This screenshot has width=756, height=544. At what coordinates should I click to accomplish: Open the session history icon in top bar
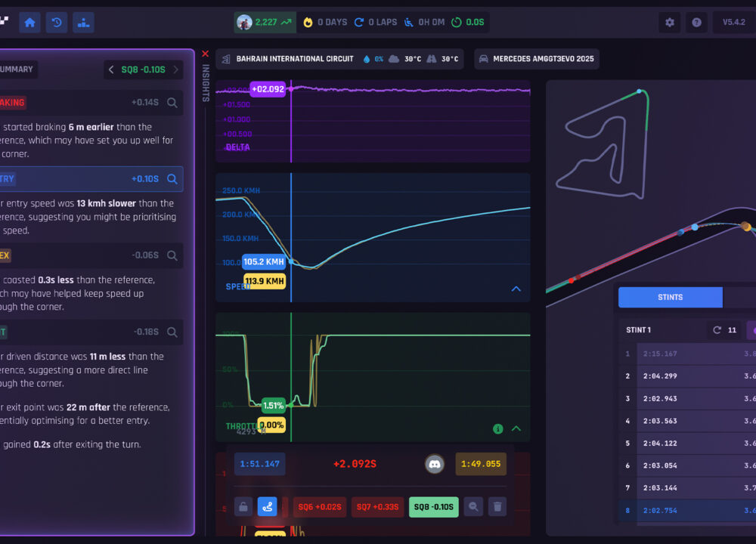56,22
